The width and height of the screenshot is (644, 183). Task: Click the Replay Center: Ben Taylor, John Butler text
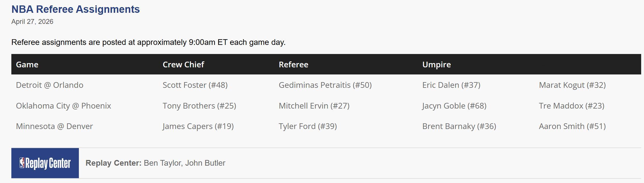tap(155, 163)
